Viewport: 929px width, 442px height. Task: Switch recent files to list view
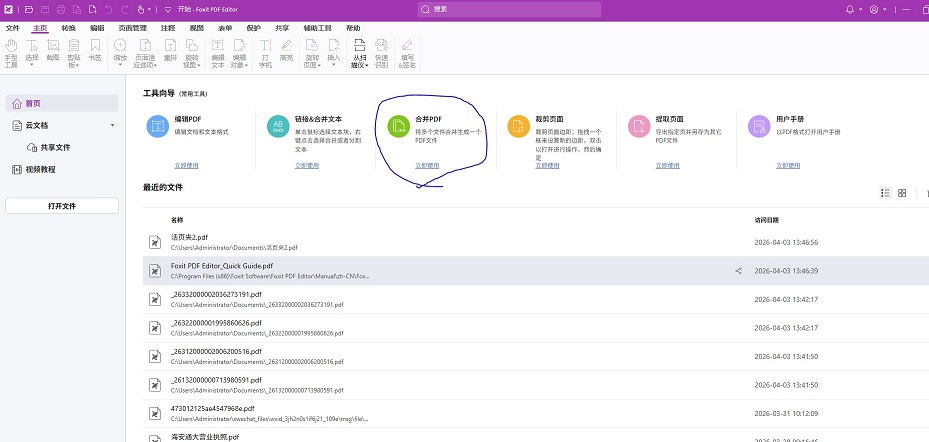point(885,193)
